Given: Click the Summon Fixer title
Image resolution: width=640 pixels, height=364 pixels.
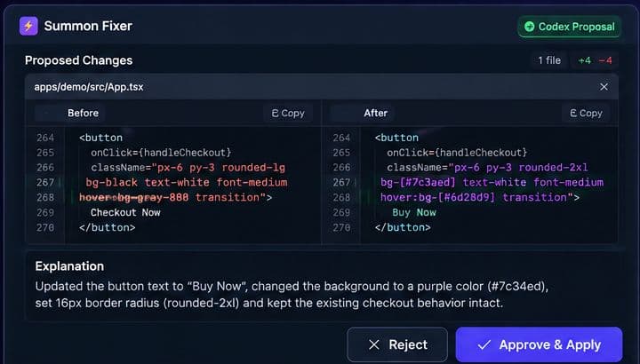Looking at the screenshot, I should click(x=88, y=26).
